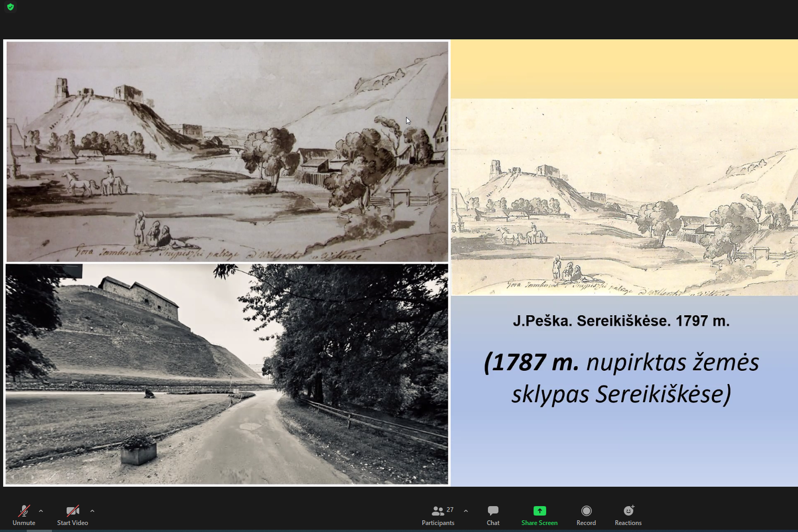Click the italic text "(1787 m. nupirktas žemės sklypas Sereikiškėse)"
The height and width of the screenshot is (532, 798).
tap(621, 378)
